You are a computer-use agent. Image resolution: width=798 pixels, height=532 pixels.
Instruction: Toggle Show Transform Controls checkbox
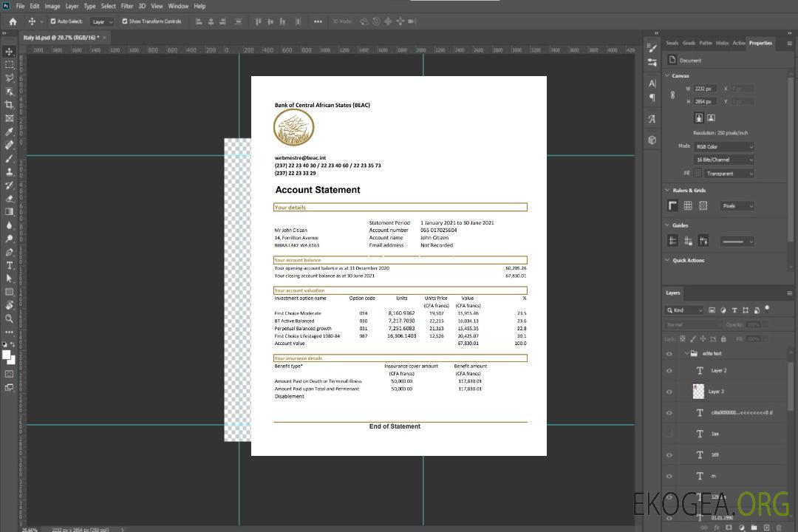[125, 21]
